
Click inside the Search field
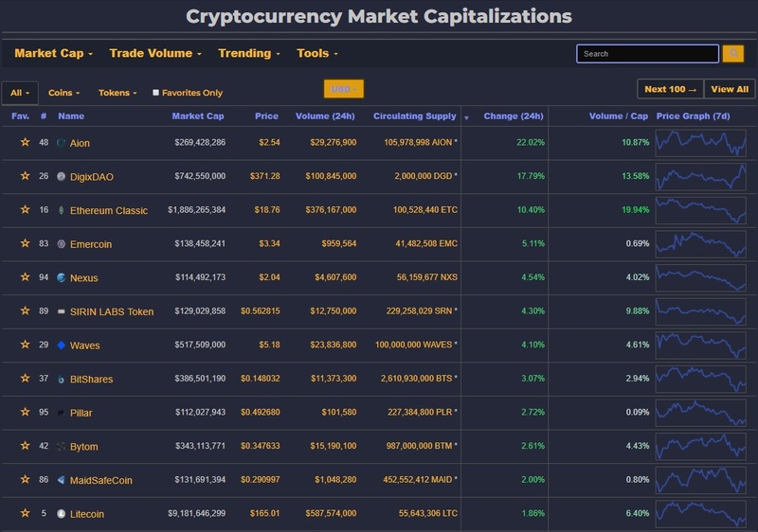click(647, 54)
